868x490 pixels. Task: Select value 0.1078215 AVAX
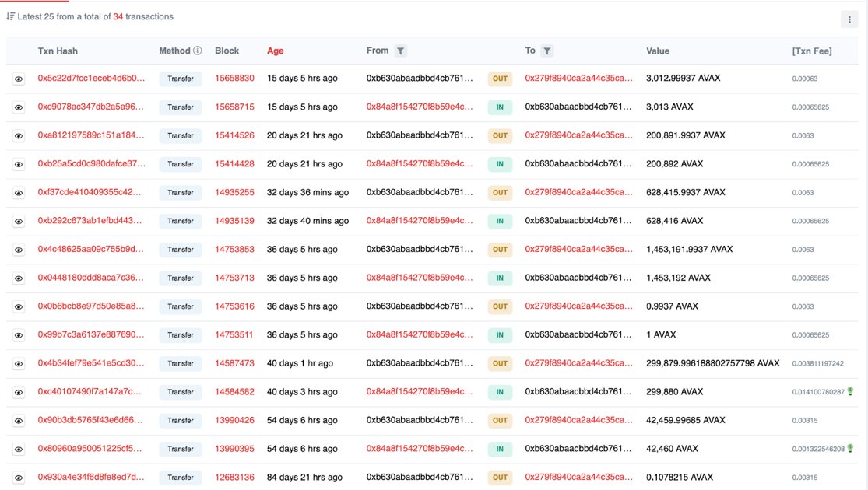point(680,477)
